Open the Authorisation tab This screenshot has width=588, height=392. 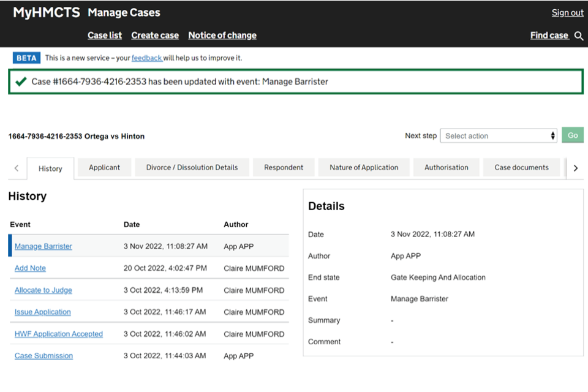446,167
